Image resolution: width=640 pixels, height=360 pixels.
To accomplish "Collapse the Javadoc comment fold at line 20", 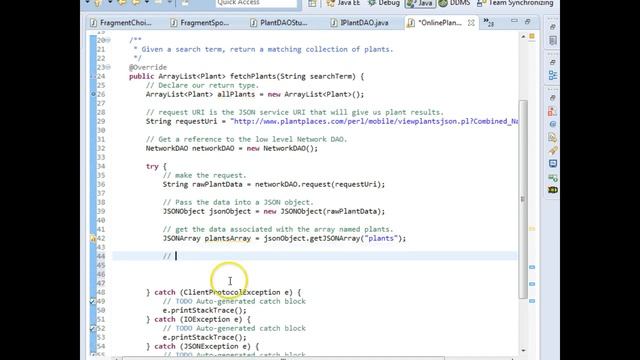I will pos(108,40).
